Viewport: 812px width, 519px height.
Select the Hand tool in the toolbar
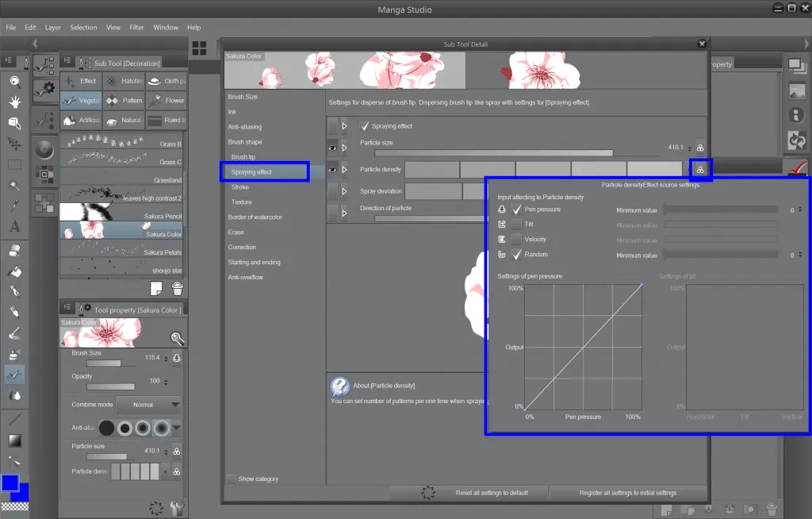coord(13,102)
